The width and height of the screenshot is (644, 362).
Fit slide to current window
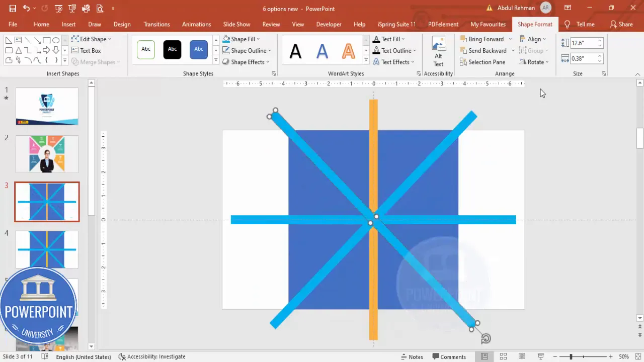click(637, 356)
